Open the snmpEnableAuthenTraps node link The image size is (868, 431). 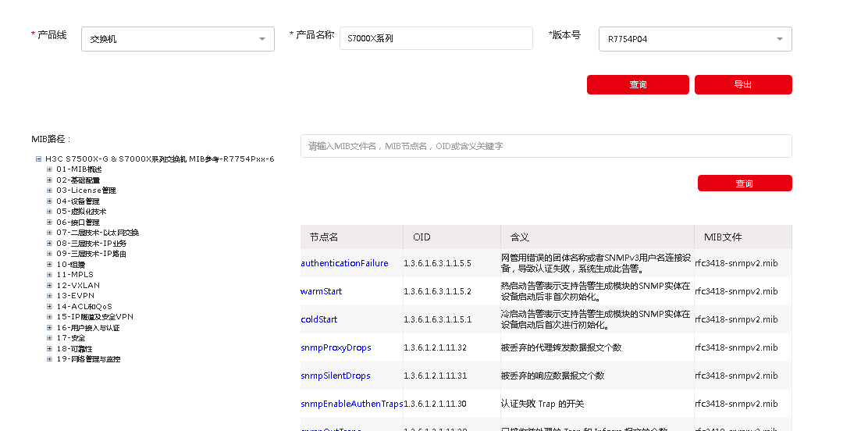[x=351, y=404]
